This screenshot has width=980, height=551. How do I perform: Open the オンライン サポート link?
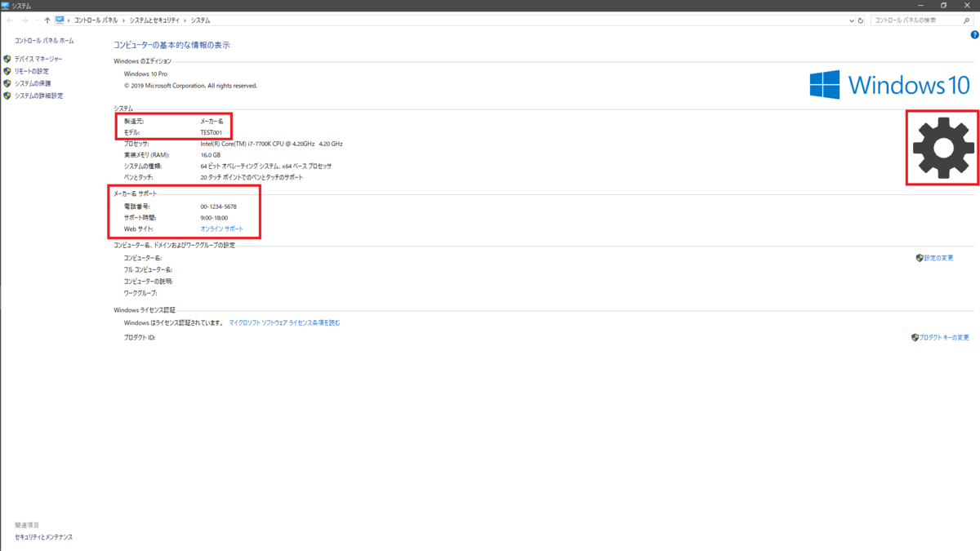(x=221, y=229)
